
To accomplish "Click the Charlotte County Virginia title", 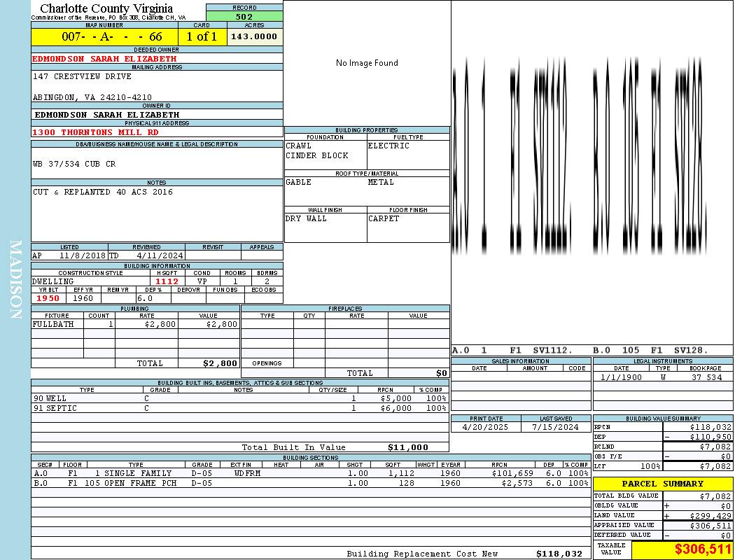I will [106, 8].
